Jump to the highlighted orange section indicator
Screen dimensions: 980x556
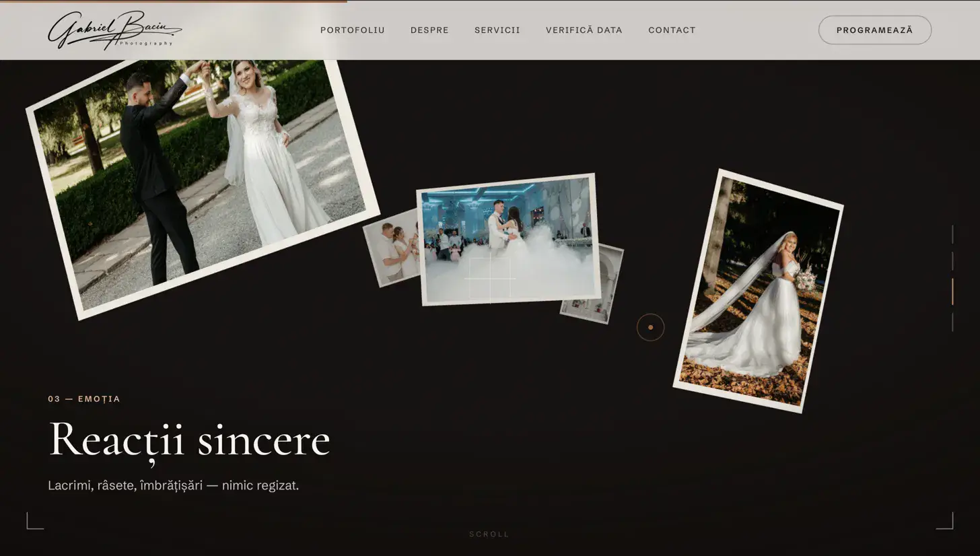tap(952, 291)
